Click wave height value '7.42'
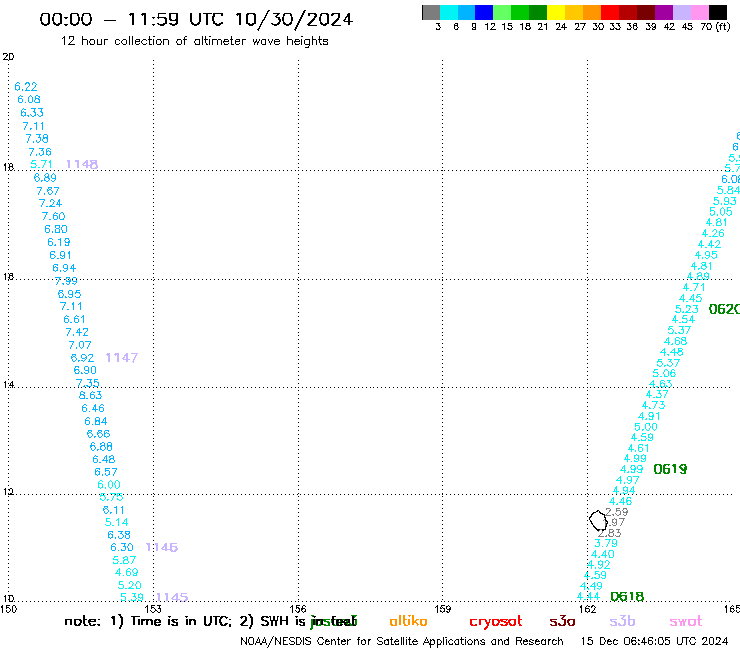740x650 pixels. click(x=77, y=332)
